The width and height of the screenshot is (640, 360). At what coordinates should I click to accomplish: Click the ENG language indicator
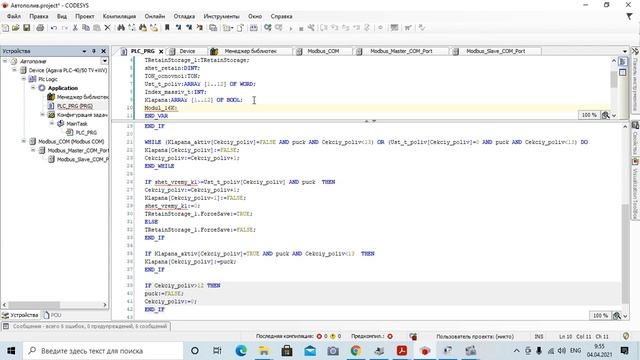point(576,351)
